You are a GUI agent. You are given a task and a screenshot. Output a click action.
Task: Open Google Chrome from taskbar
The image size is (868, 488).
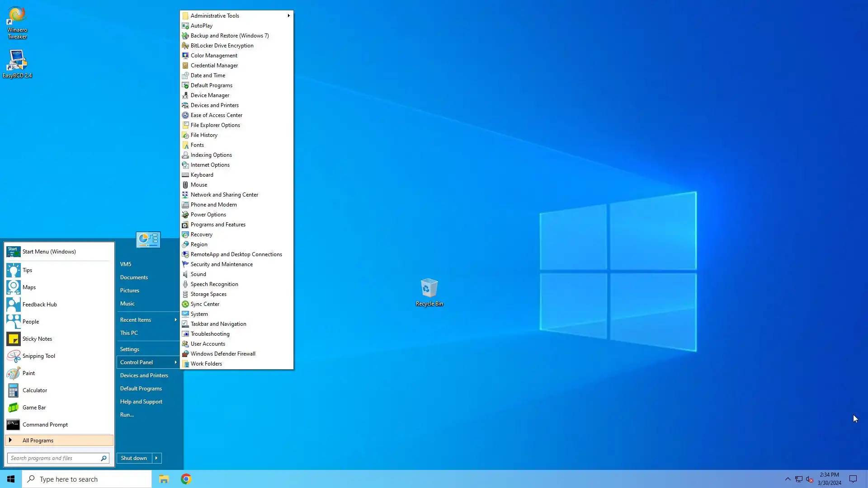186,479
